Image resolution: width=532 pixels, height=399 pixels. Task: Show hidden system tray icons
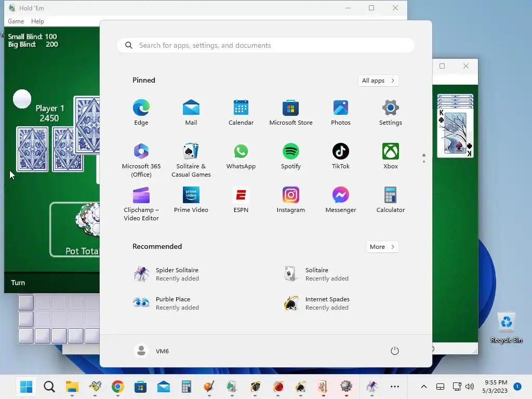[424, 387]
